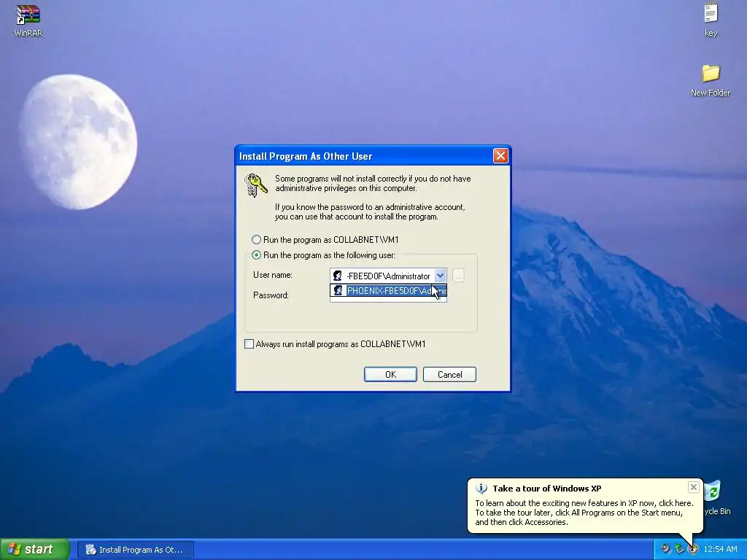This screenshot has width=747, height=560.
Task: Click the Cancel button
Action: (x=449, y=374)
